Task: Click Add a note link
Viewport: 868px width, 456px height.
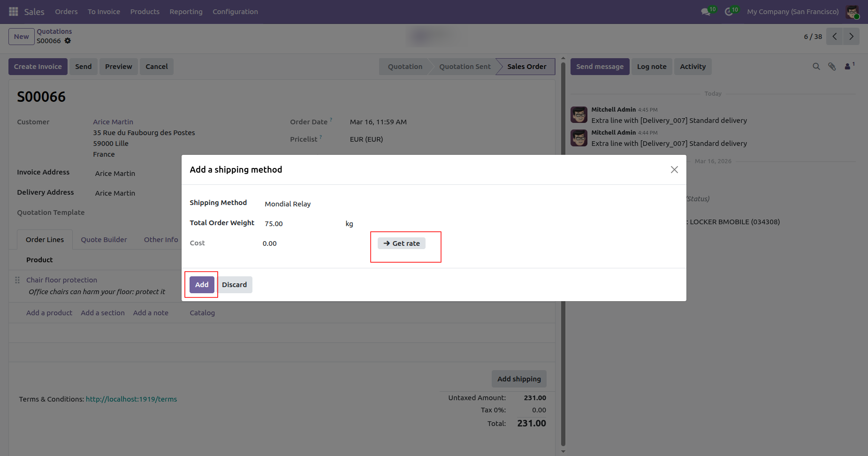Action: 151,313
